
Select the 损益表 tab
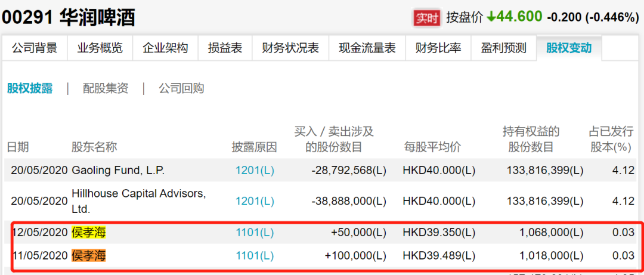click(x=225, y=48)
